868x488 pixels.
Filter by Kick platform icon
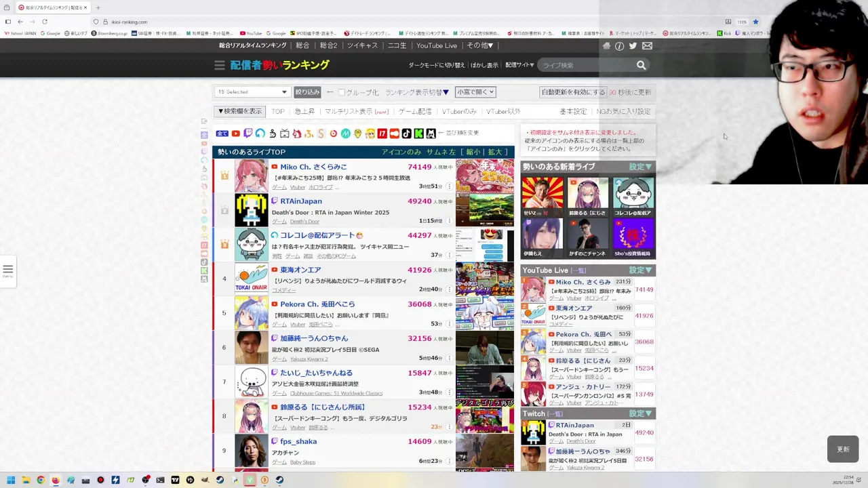419,134
